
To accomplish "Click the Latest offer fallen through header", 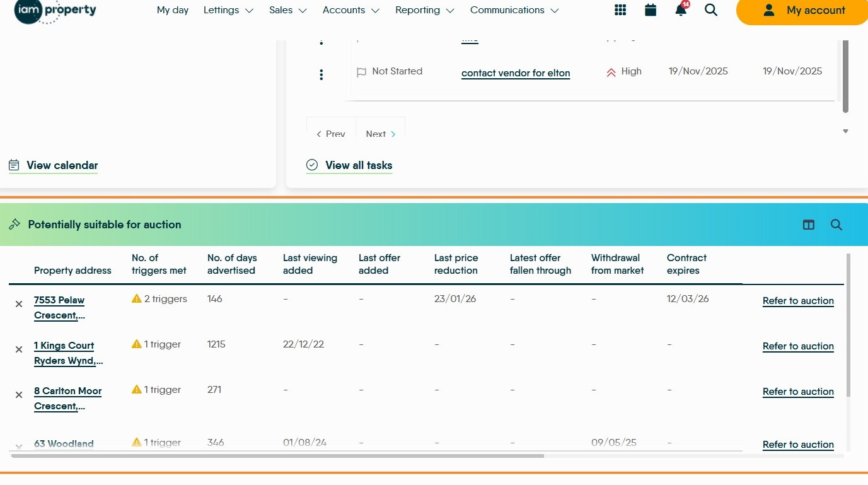I will point(540,264).
